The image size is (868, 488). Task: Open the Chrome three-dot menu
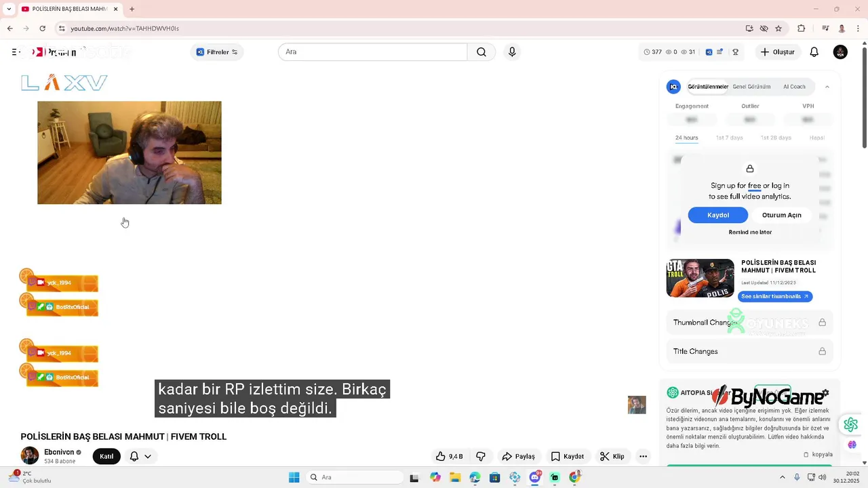(x=857, y=28)
